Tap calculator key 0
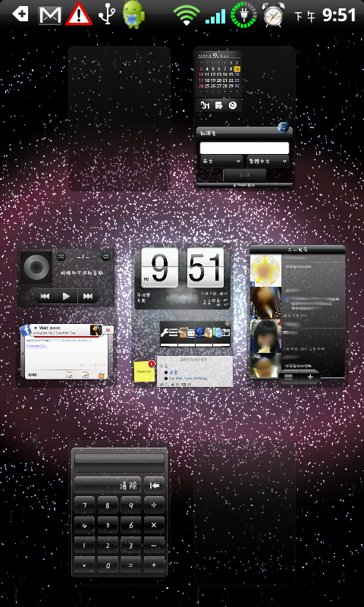The height and width of the screenshot is (607, 364). [x=108, y=565]
